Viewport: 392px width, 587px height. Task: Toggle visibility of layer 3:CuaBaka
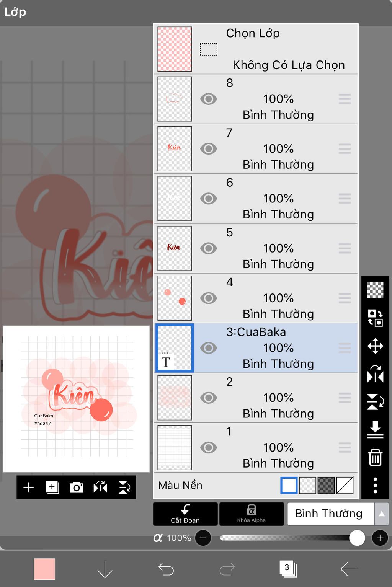click(x=209, y=348)
